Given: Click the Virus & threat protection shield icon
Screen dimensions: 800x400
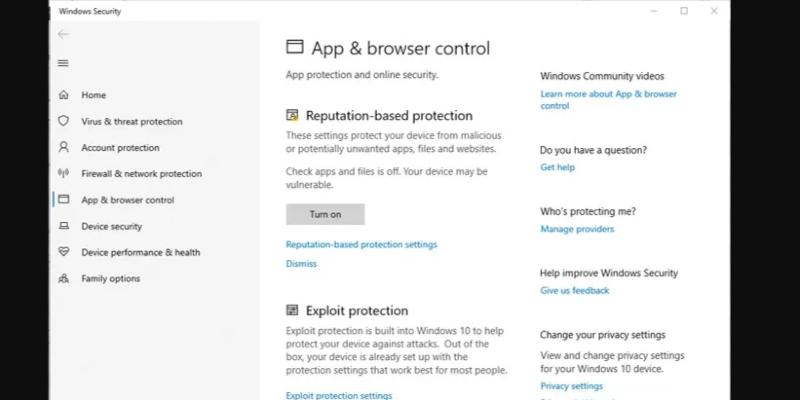Looking at the screenshot, I should (63, 121).
